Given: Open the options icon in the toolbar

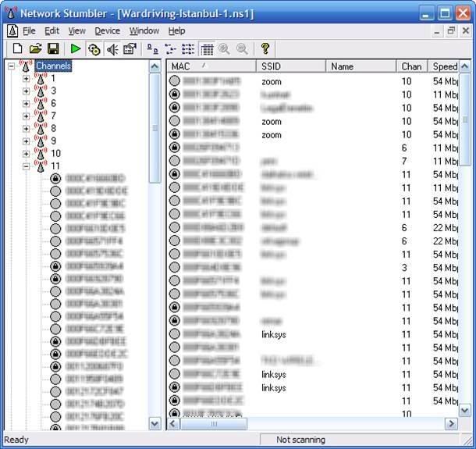Looking at the screenshot, I should pos(130,48).
